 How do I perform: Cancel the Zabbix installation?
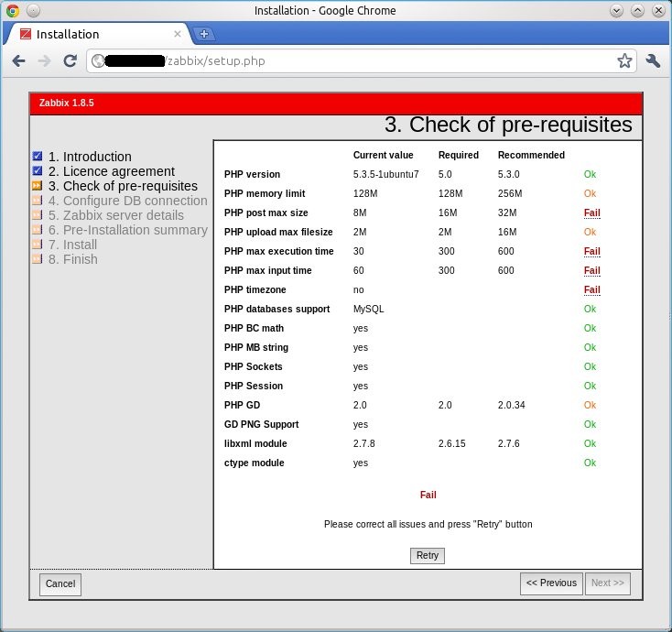(x=60, y=584)
